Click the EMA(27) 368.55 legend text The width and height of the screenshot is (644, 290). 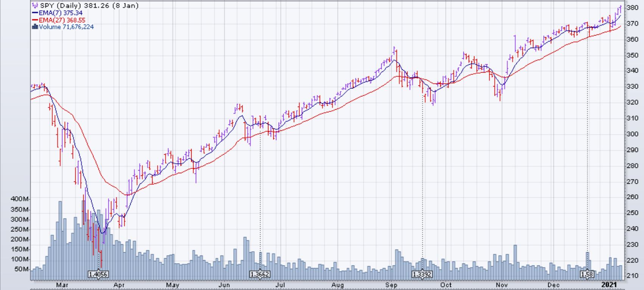tap(62, 20)
